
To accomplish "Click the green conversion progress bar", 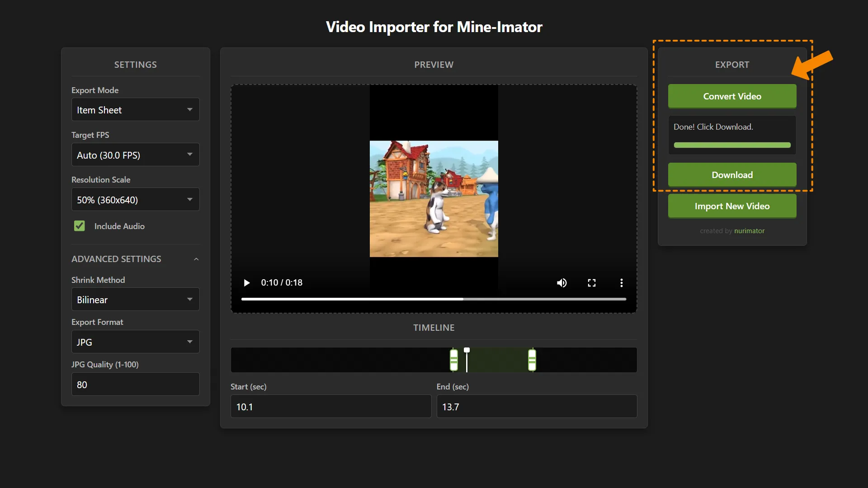I will pyautogui.click(x=732, y=145).
